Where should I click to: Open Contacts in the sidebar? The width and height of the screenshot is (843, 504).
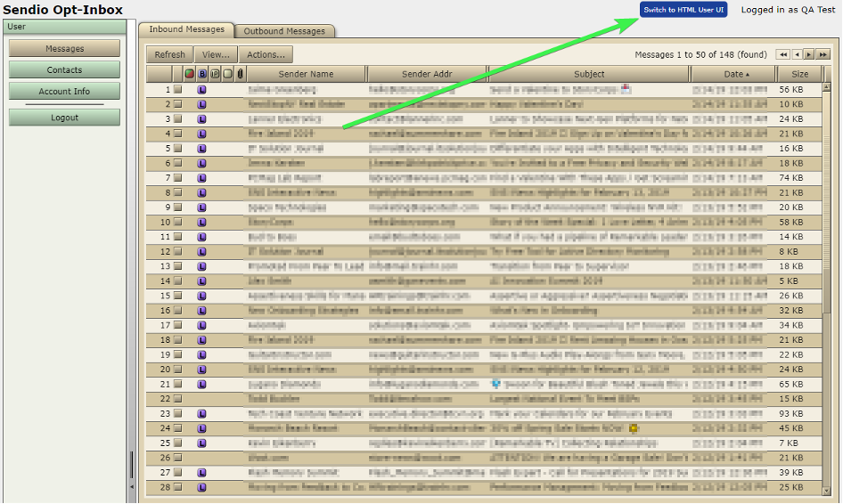(64, 69)
